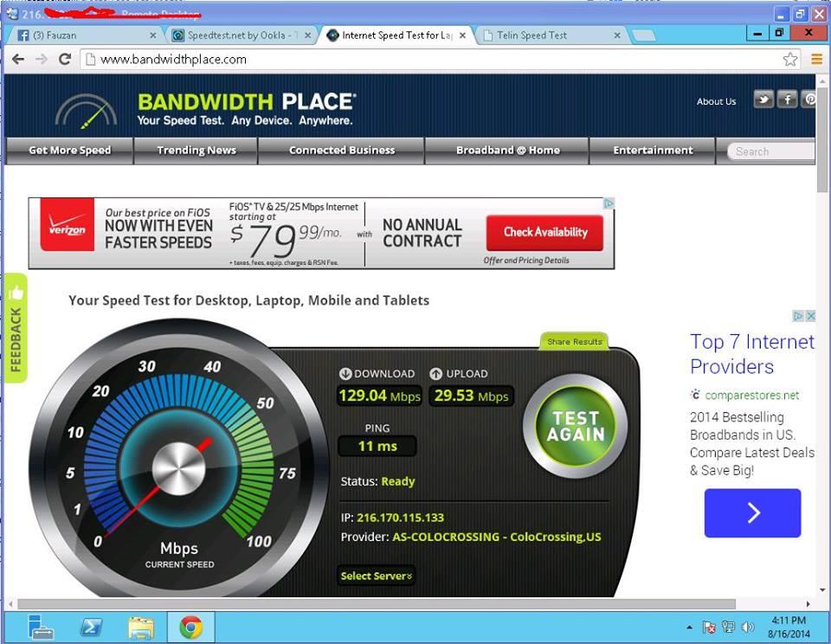Open the Trending News menu
This screenshot has width=831, height=644.
click(x=196, y=151)
